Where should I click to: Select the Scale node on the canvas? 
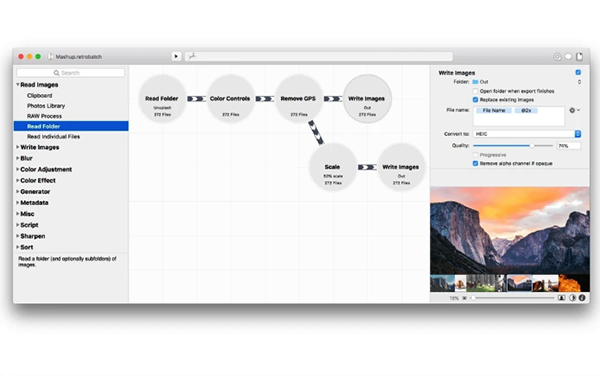(333, 167)
